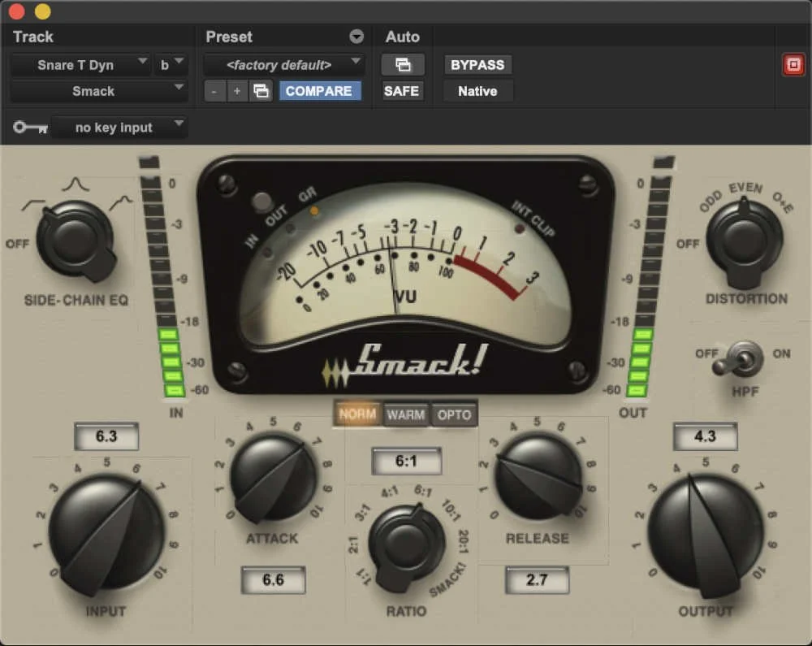812x646 pixels.
Task: Set DISTORTION to OFF label
Action: pyautogui.click(x=688, y=244)
